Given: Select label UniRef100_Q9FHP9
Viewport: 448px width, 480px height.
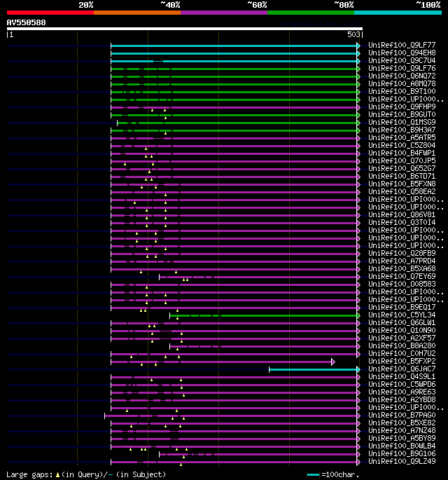Looking at the screenshot, I should (402, 107).
